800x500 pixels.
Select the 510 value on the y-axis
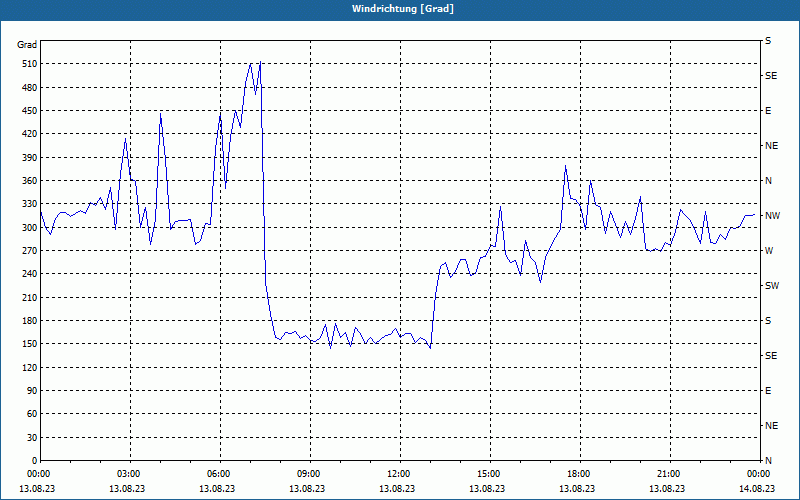[x=29, y=64]
